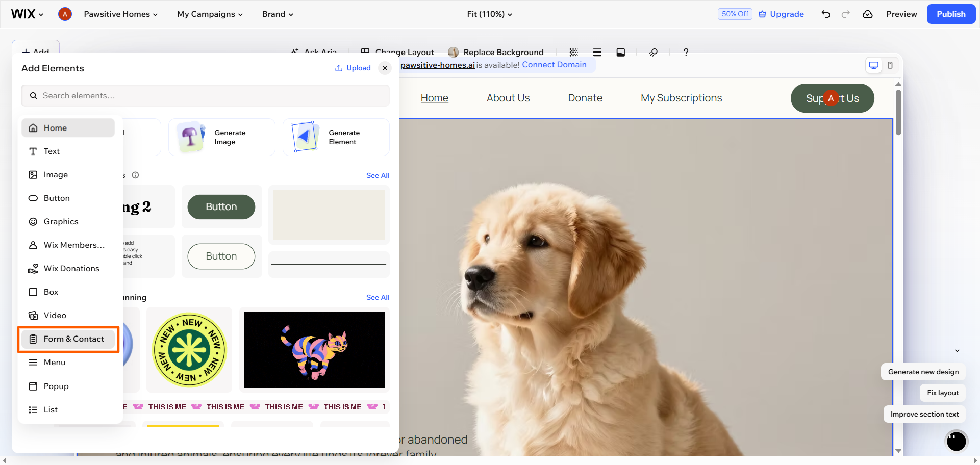Publish the site
Image resolution: width=980 pixels, height=465 pixels.
(951, 14)
